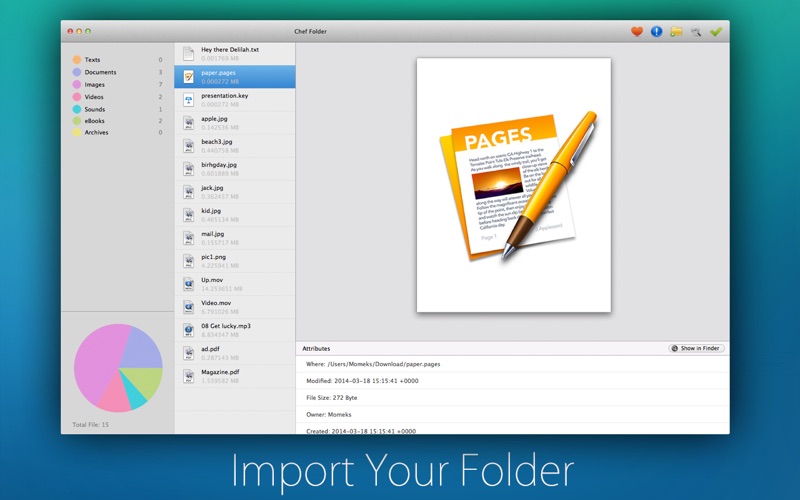
Task: Click the Owner: Momeks attribute row
Action: point(512,414)
